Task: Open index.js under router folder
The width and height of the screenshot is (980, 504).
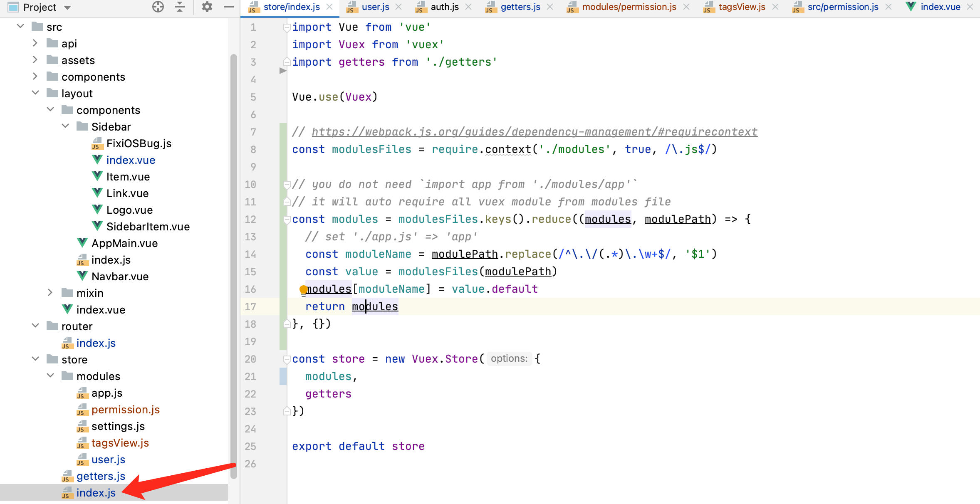Action: pyautogui.click(x=96, y=343)
